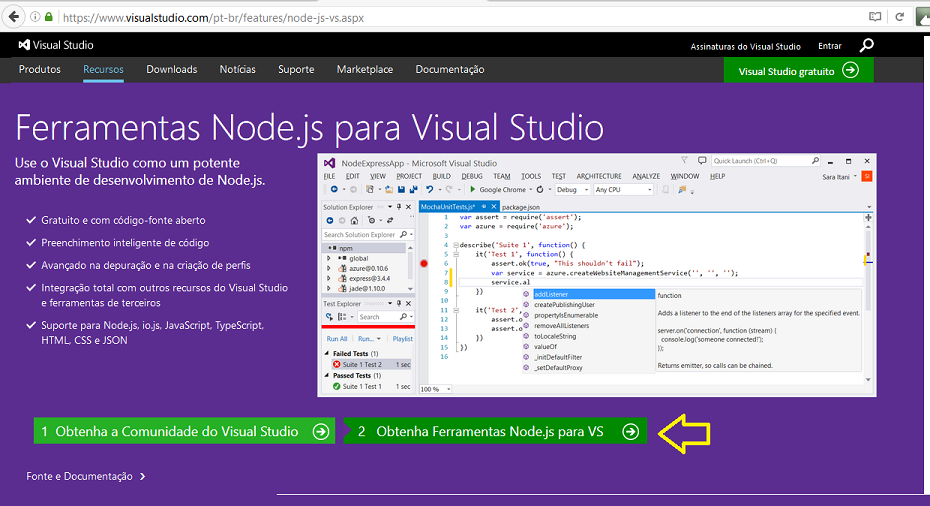
Task: Click the browser address bar URL
Action: (214, 18)
